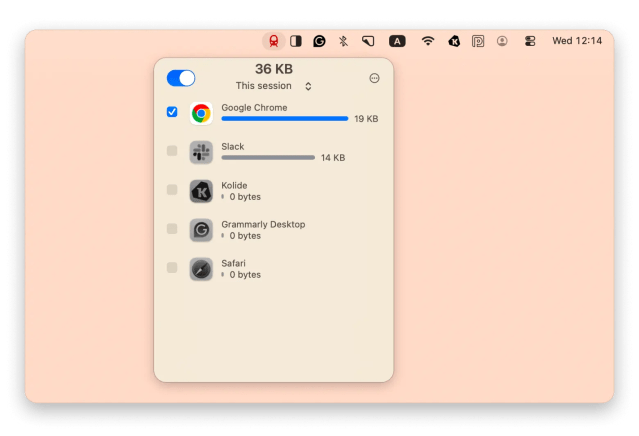639x436 pixels.
Task: Click the boxed P menu bar icon
Action: 478,41
